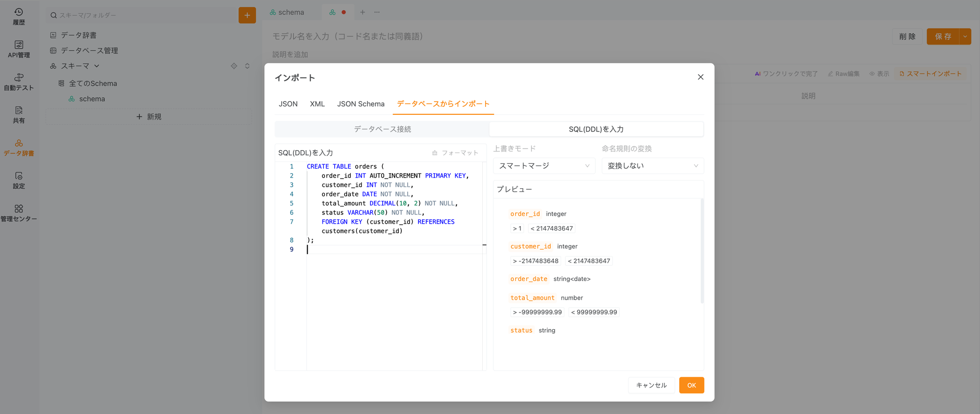
Task: Click the < 99999999.99 constraint tag
Action: pyautogui.click(x=594, y=312)
